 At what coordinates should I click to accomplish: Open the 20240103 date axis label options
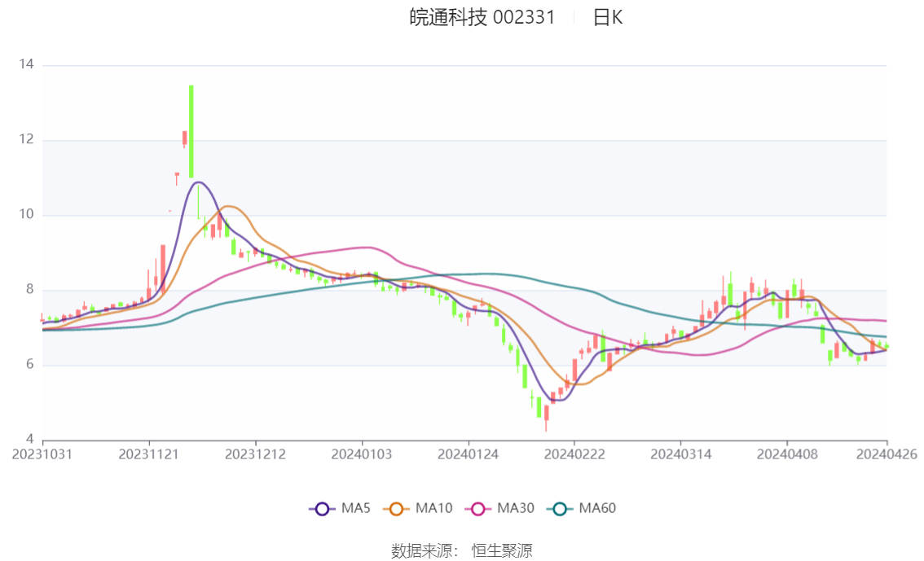[362, 454]
